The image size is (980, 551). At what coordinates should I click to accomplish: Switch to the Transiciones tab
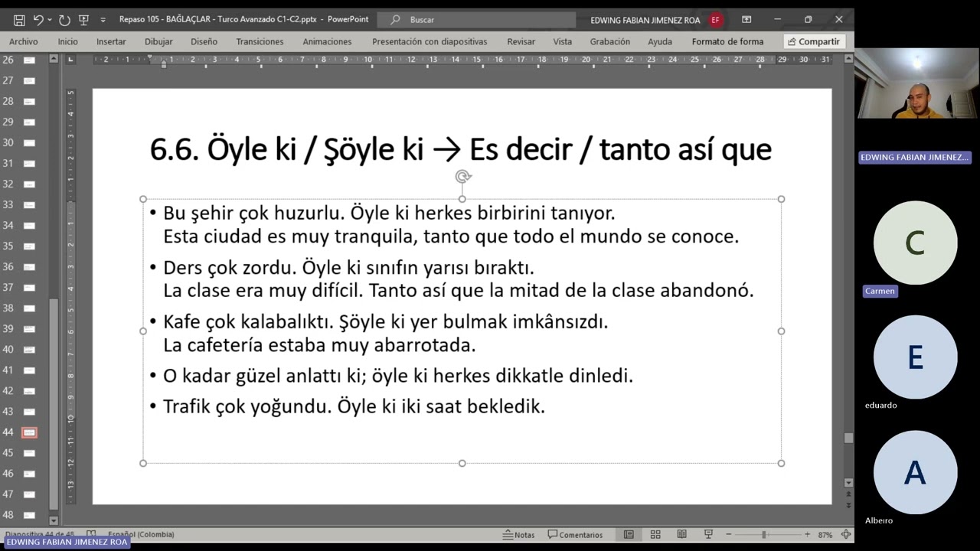260,41
